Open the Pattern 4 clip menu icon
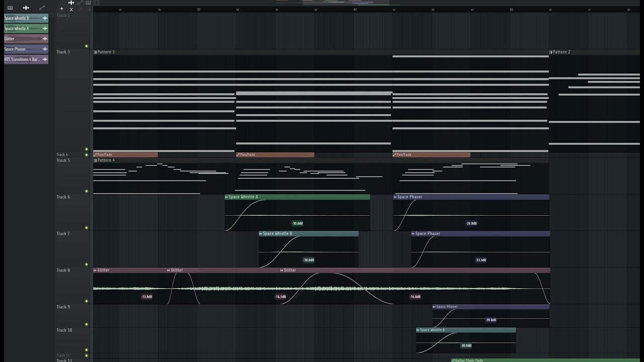The width and height of the screenshot is (644, 362). pos(95,160)
